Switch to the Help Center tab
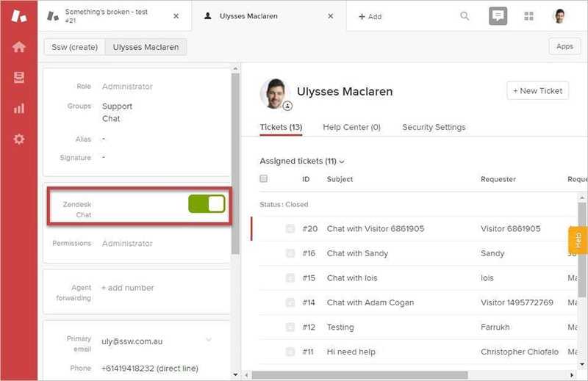 (x=351, y=127)
